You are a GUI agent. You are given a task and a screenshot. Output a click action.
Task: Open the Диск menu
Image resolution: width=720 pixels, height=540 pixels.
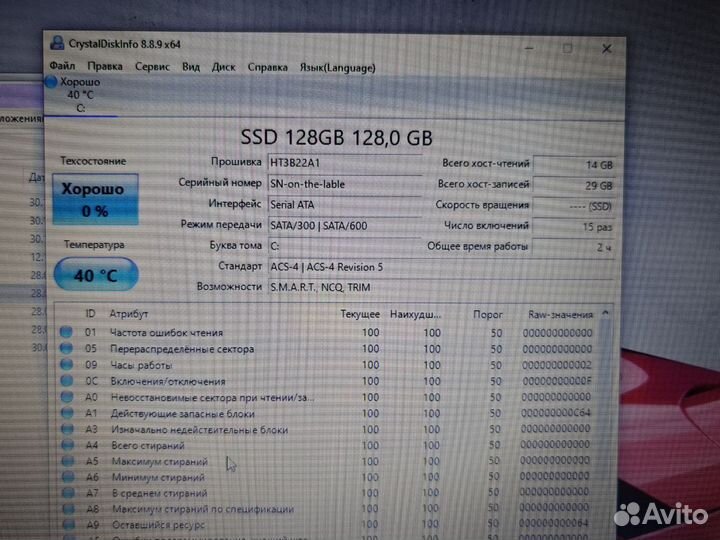point(223,68)
